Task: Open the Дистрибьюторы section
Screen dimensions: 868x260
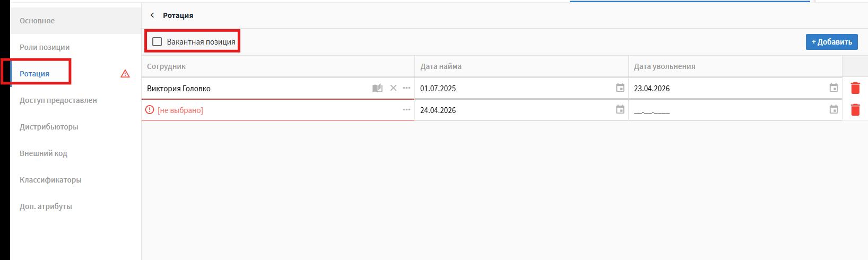Action: (x=49, y=127)
